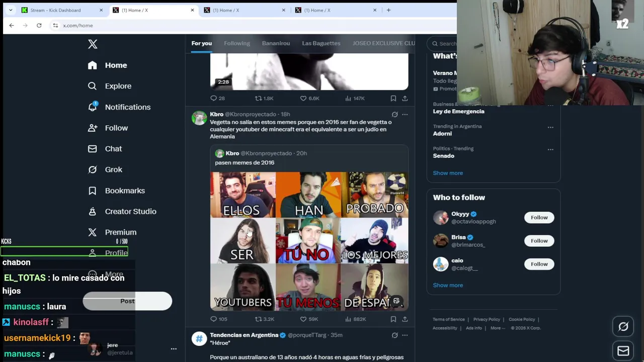Follow caio
This screenshot has height=362, width=644.
(539, 264)
